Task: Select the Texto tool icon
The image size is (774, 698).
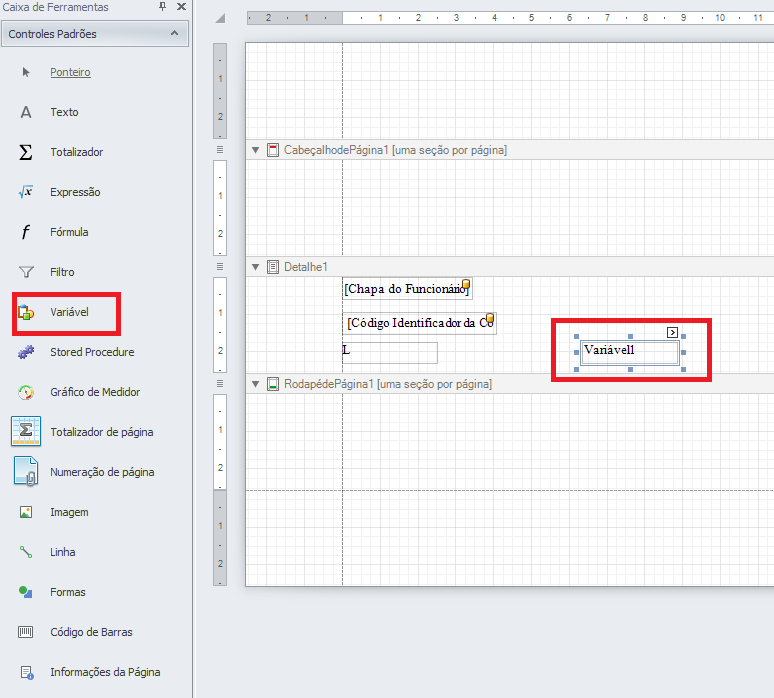Action: pyautogui.click(x=26, y=113)
